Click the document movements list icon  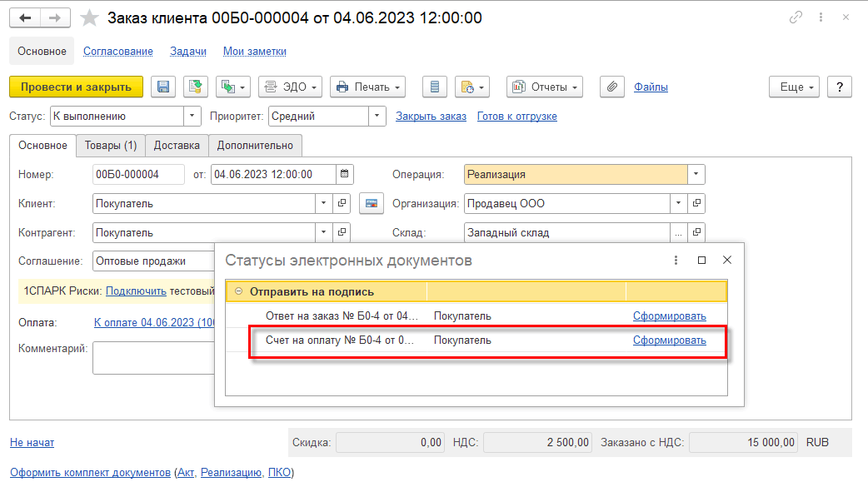[435, 87]
